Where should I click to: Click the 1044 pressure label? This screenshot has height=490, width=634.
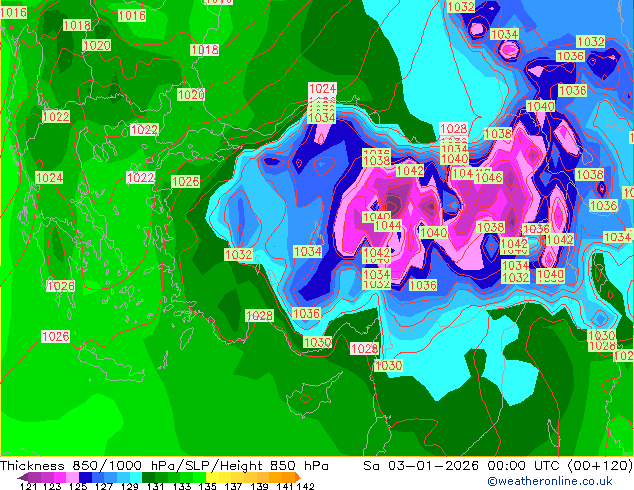point(388,226)
